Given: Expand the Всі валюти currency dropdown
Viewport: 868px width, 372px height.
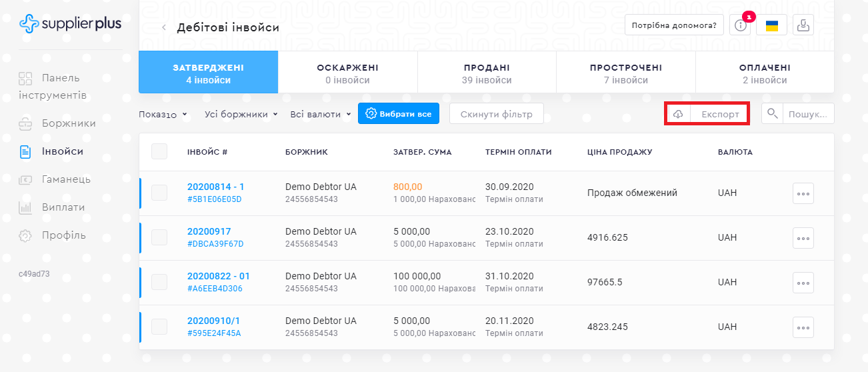Looking at the screenshot, I should pos(320,114).
